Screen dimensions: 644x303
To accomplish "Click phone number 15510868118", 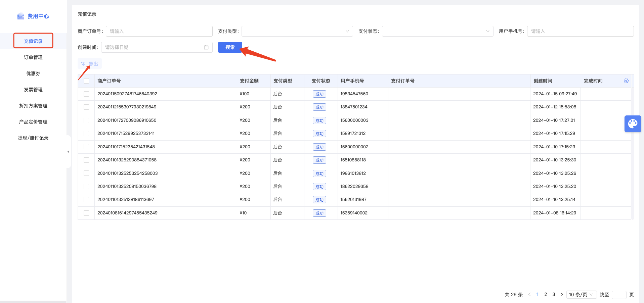I will pyautogui.click(x=353, y=160).
